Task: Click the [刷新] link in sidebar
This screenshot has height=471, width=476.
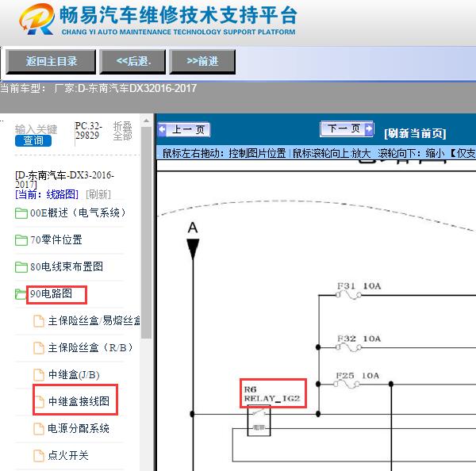Action: [98, 194]
